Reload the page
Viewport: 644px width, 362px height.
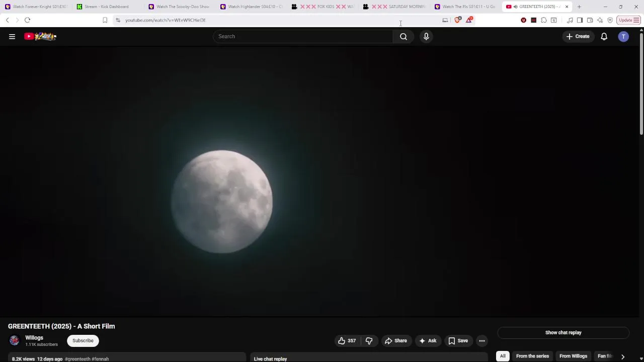[27, 20]
